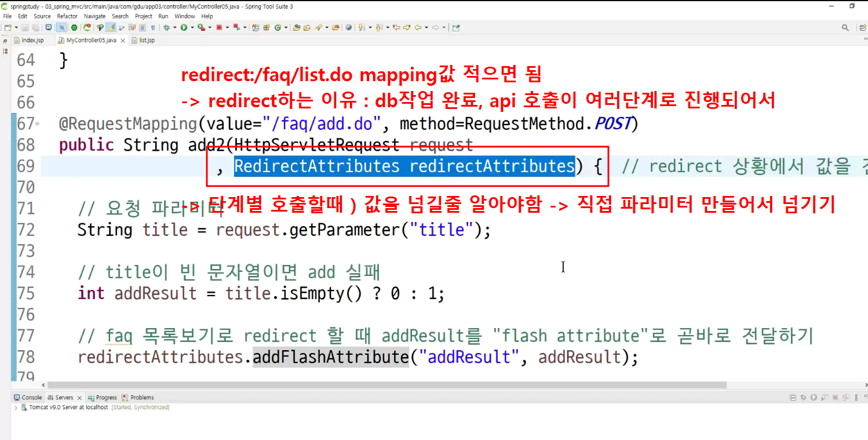Click the Profile server icon

coord(824,397)
